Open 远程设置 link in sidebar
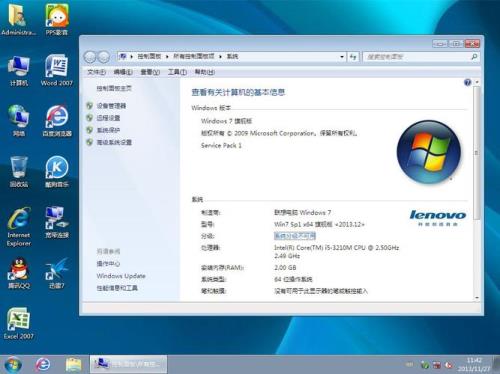The width and height of the screenshot is (500, 374). (x=108, y=118)
